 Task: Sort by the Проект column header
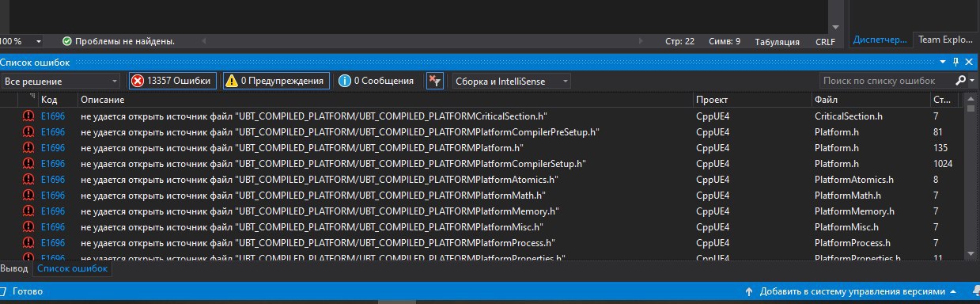pos(751,101)
